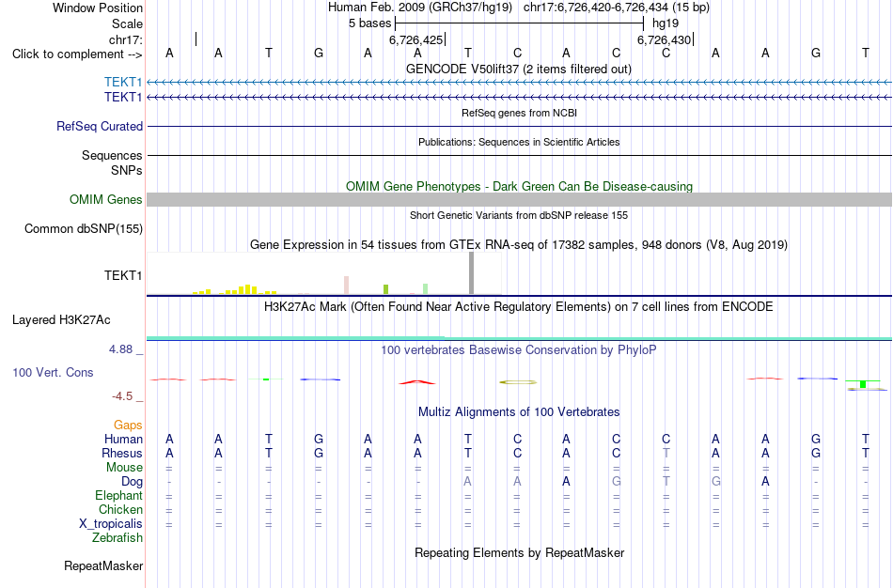
Task: Open 'Multiz Alignments of 100 Vertebrates' title
Action: point(519,412)
